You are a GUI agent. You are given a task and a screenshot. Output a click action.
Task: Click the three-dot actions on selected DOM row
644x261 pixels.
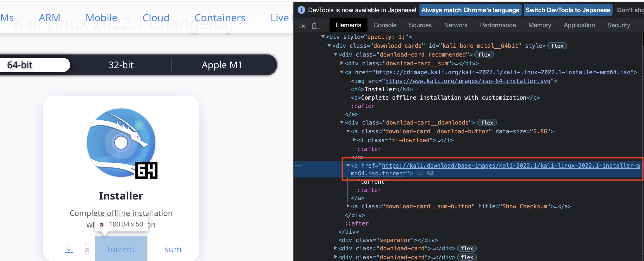coord(298,166)
